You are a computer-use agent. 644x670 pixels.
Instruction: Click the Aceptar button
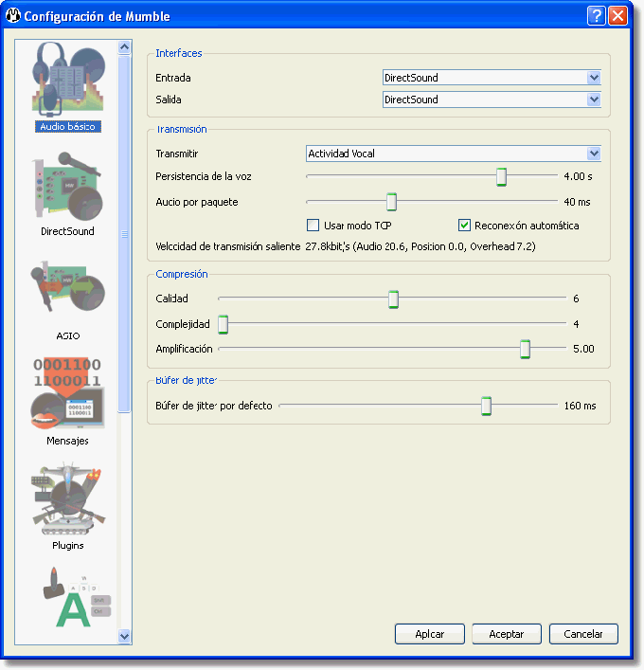507,634
